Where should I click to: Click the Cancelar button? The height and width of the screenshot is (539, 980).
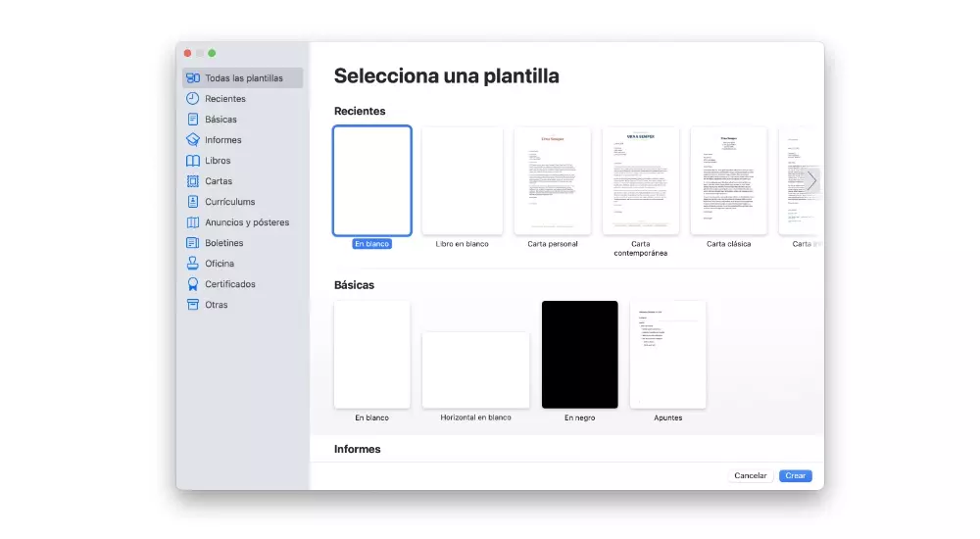(x=751, y=476)
